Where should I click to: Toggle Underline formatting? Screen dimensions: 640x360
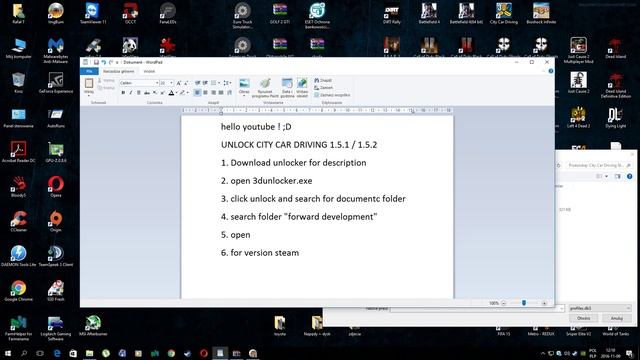[x=139, y=93]
